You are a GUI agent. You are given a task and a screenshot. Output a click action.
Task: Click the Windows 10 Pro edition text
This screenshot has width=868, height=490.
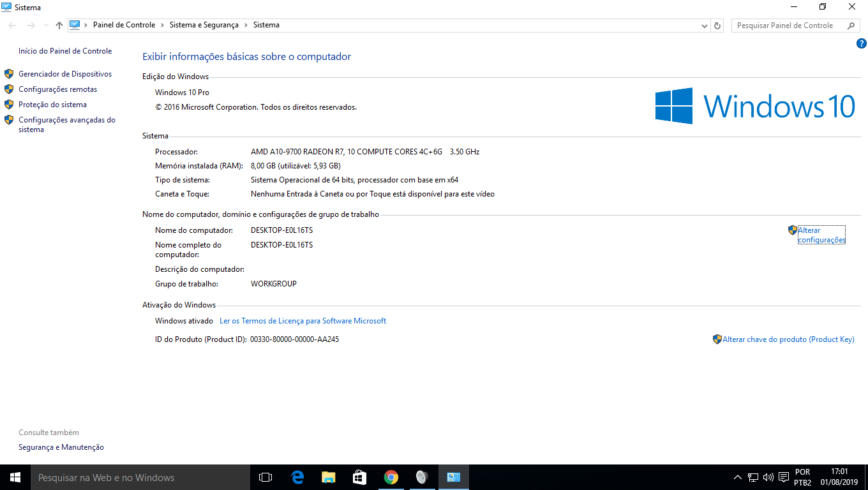point(182,93)
